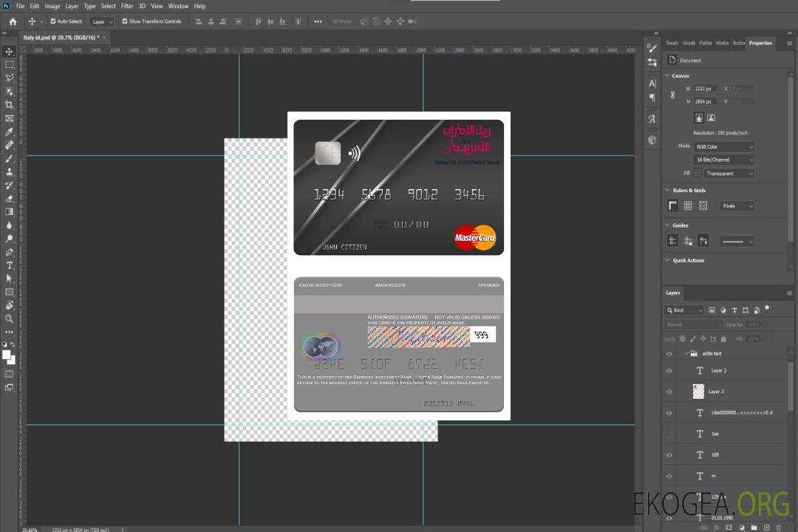Click the foreground color swatch
Screen dimensions: 798x532
(x=7, y=355)
